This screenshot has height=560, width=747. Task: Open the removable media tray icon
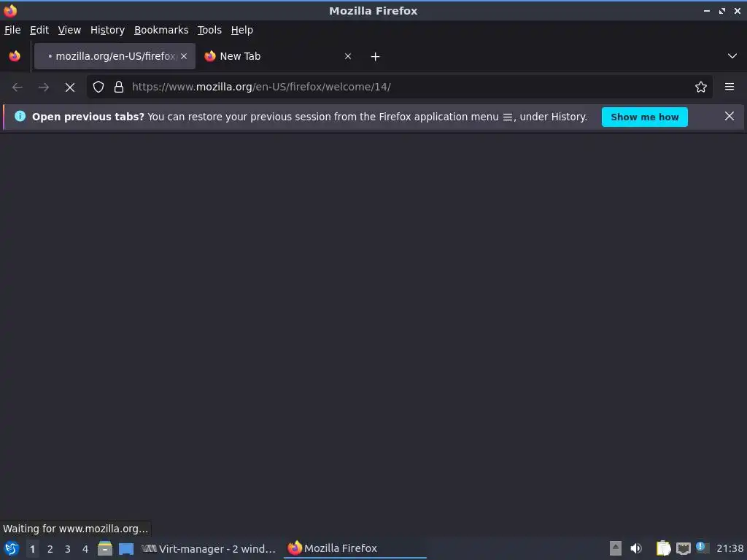coord(616,548)
